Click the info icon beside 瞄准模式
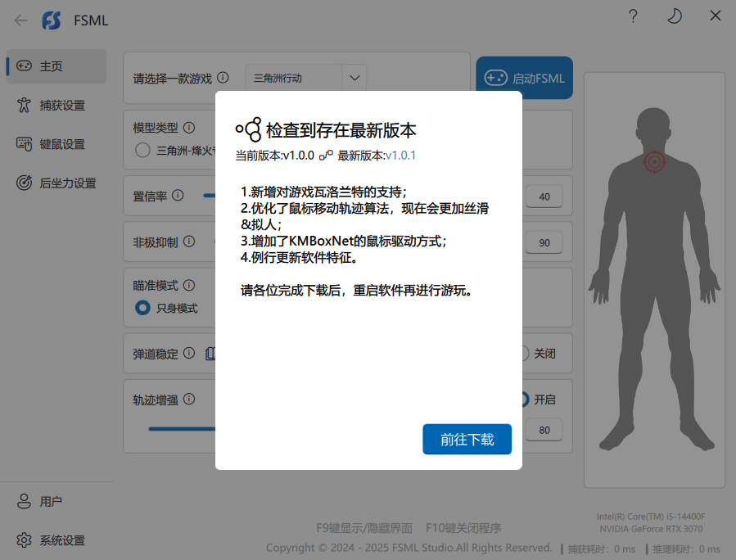 point(189,286)
